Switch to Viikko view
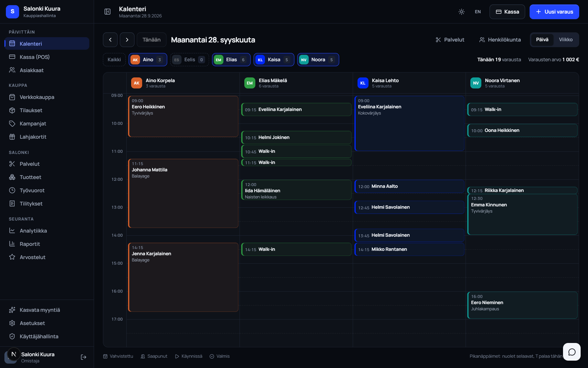 coord(566,40)
